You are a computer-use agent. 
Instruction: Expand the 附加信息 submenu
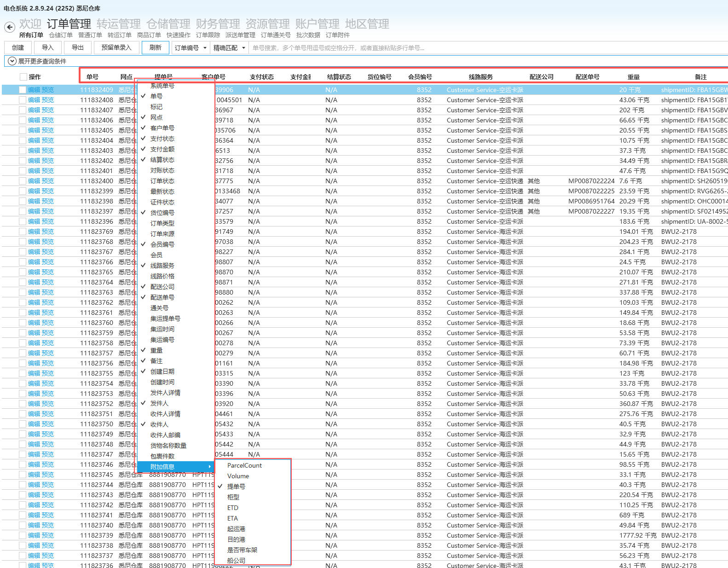[x=176, y=467]
